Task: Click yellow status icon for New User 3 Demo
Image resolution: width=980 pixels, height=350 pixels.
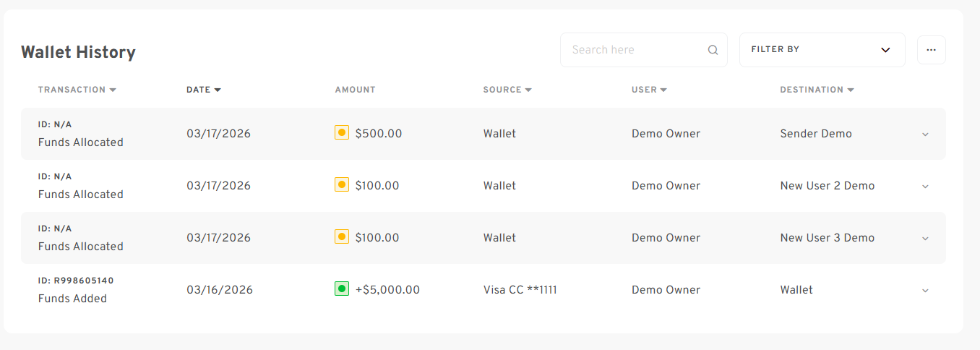Action: 342,237
